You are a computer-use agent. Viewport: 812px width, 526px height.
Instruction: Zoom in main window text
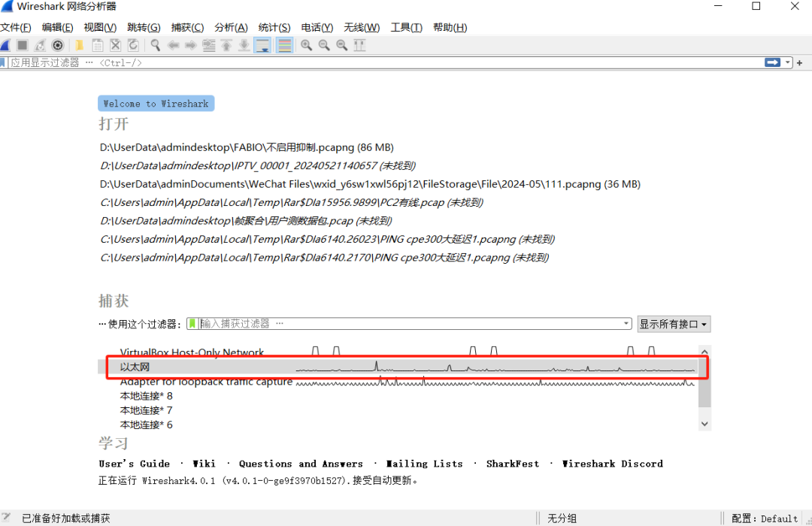tap(307, 46)
